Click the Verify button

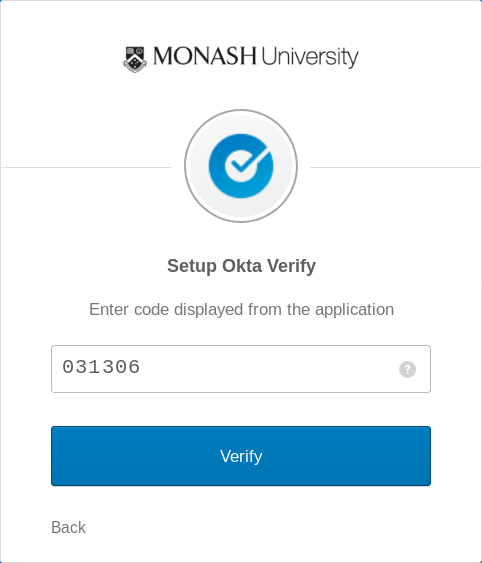click(x=241, y=456)
